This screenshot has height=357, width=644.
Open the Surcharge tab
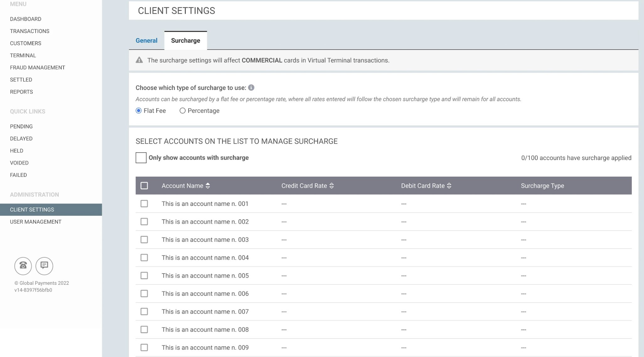pos(185,41)
